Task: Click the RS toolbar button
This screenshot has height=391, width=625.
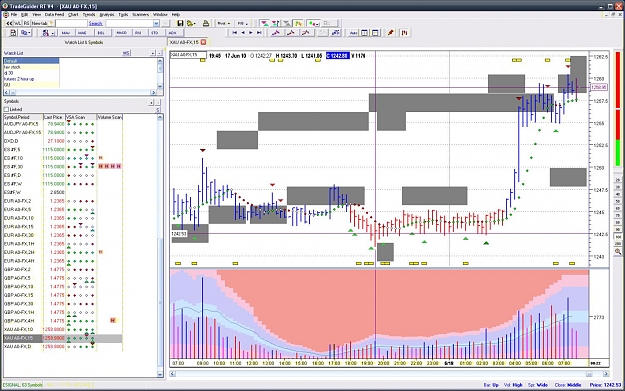Action: (27, 23)
